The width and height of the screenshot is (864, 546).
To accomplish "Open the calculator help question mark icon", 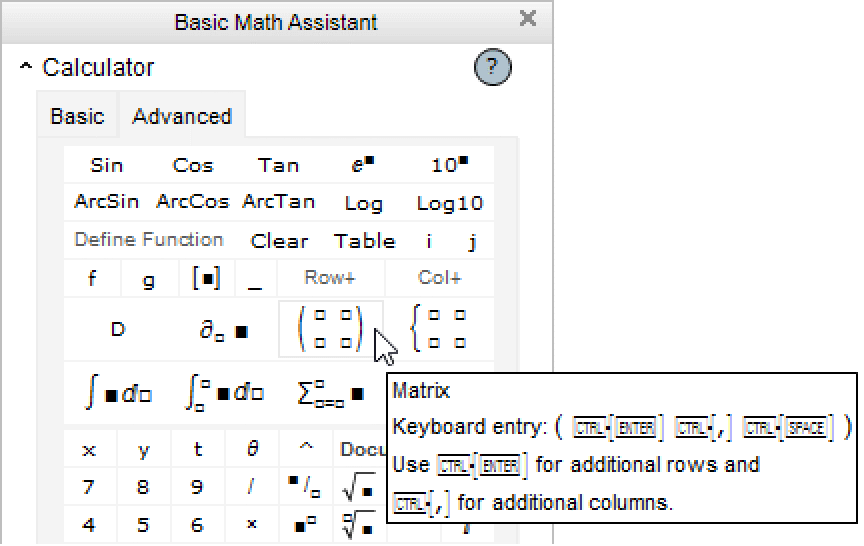I will click(x=493, y=67).
